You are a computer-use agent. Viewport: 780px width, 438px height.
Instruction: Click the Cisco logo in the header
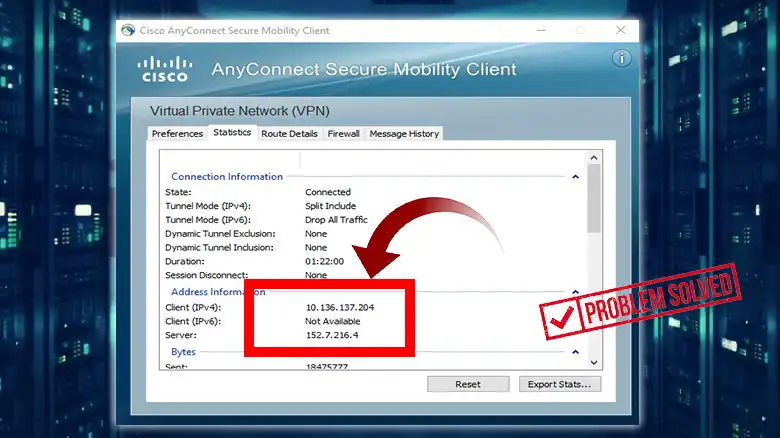coord(165,69)
